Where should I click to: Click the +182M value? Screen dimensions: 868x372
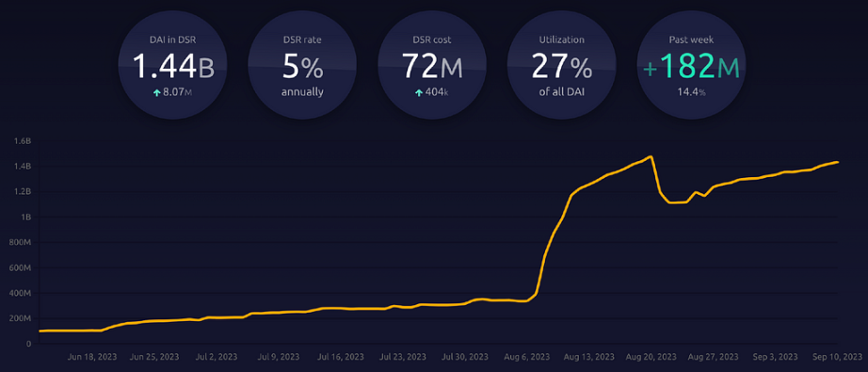pos(691,67)
